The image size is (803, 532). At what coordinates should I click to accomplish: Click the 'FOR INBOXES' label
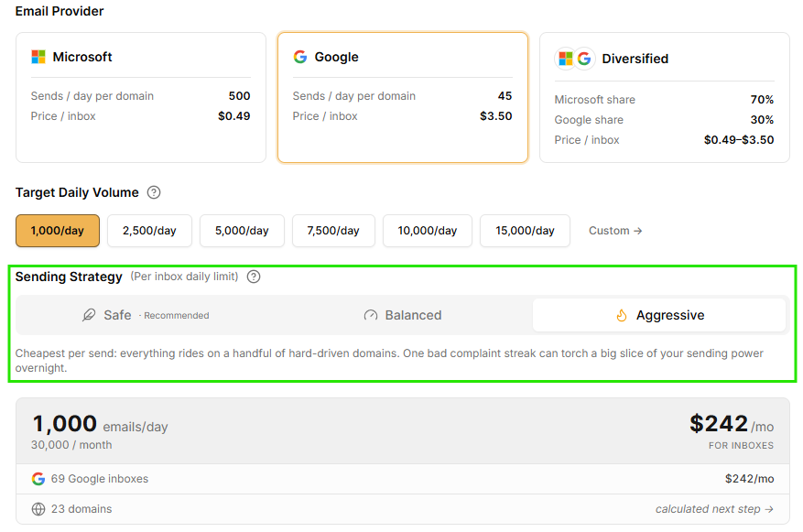(741, 445)
